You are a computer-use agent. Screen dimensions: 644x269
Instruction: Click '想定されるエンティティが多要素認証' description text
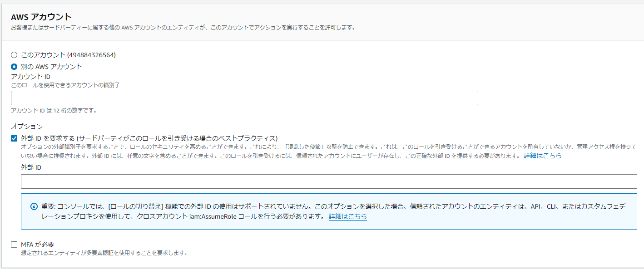click(104, 253)
